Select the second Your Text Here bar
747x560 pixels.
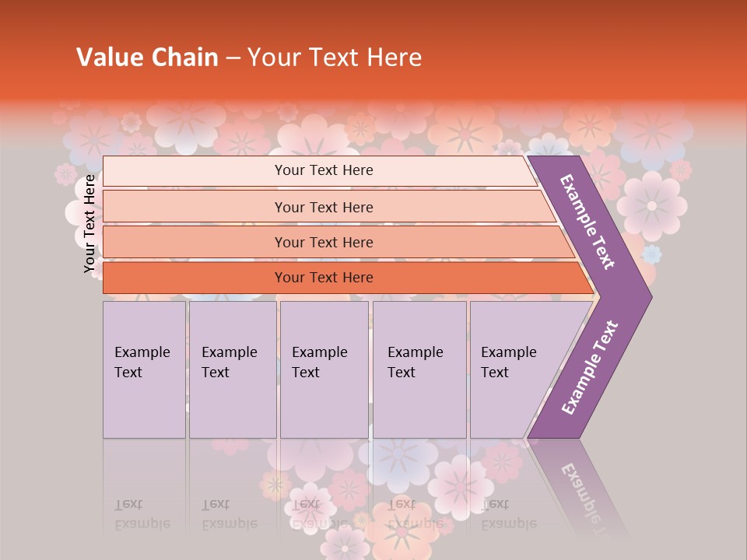coord(323,207)
